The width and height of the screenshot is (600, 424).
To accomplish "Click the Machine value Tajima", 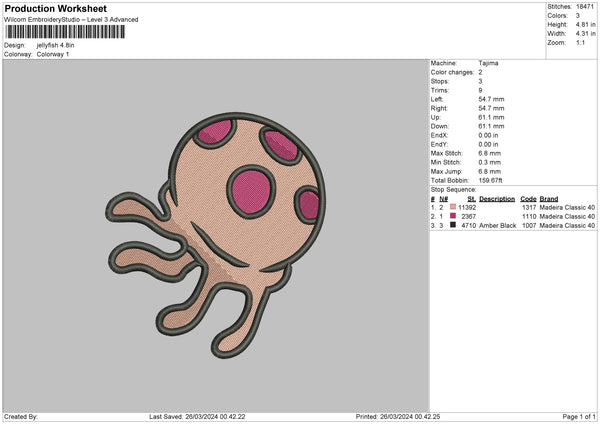I will point(488,63).
